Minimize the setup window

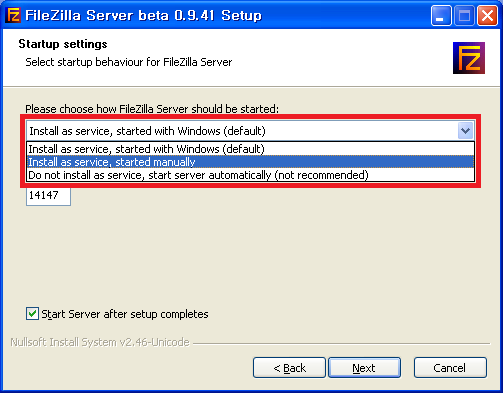pyautogui.click(x=441, y=16)
